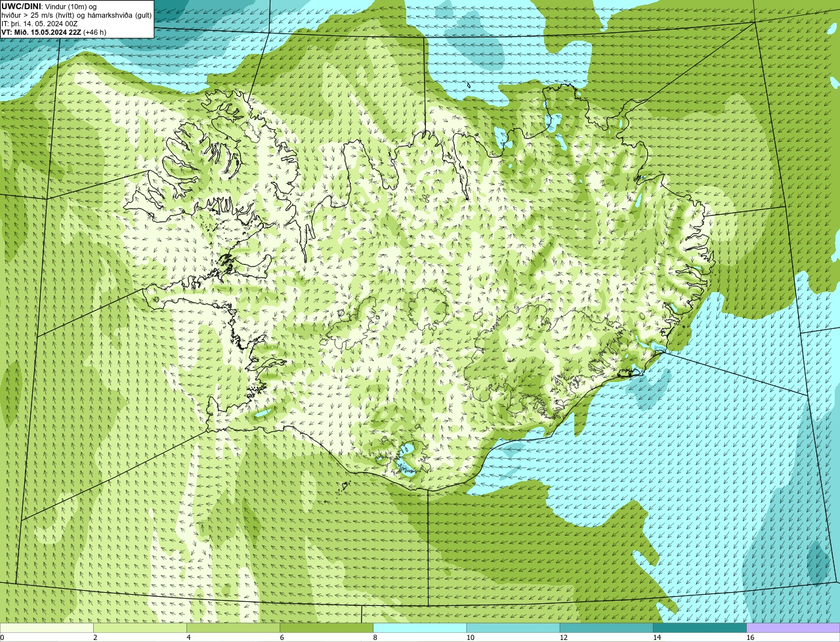Image resolution: width=840 pixels, height=642 pixels.
Task: Pick the 4–6 m/s green legend swatch
Action: click(233, 628)
